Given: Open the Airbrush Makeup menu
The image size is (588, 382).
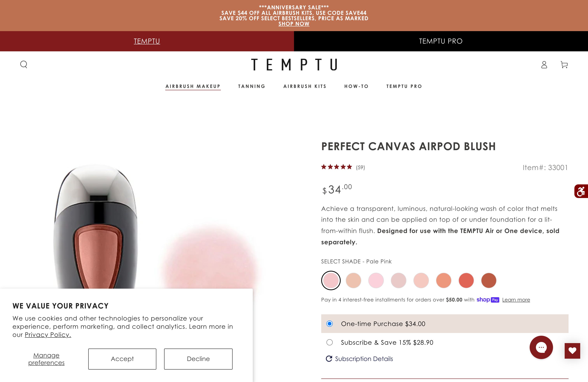Looking at the screenshot, I should click(x=193, y=86).
